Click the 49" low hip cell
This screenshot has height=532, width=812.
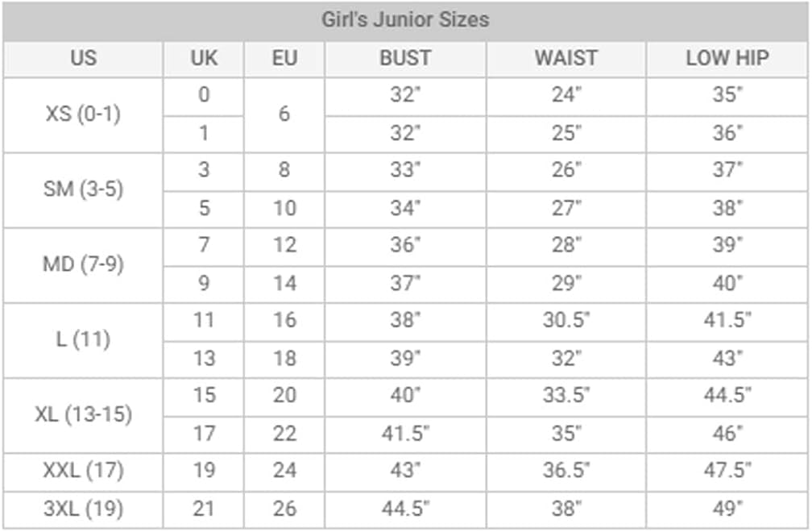(727, 509)
